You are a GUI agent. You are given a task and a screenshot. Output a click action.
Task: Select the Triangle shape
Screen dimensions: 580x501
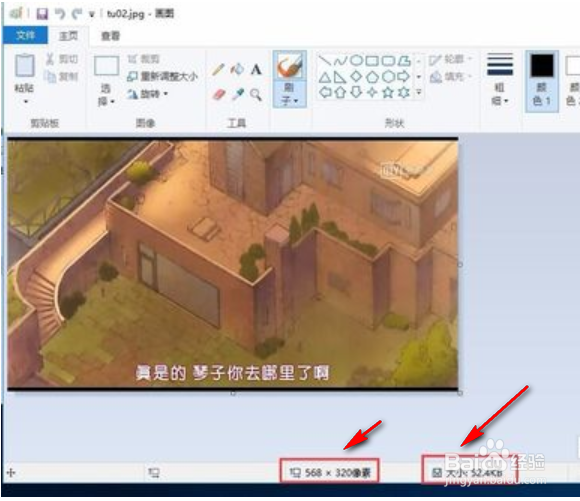click(x=324, y=77)
